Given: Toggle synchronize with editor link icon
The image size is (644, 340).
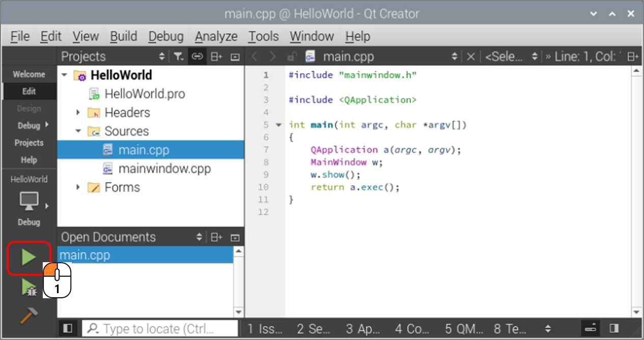Looking at the screenshot, I should click(x=197, y=56).
